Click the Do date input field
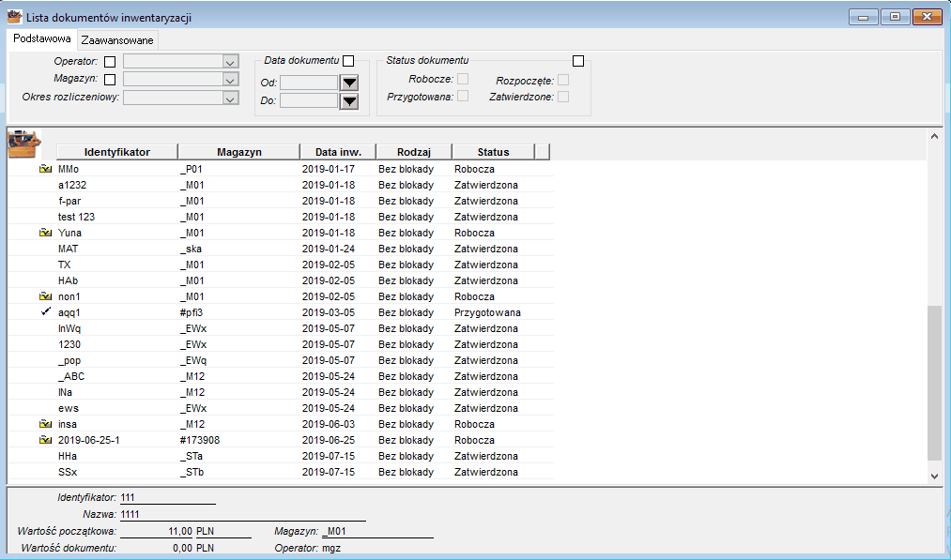Viewport: 951px width, 560px height. point(309,100)
